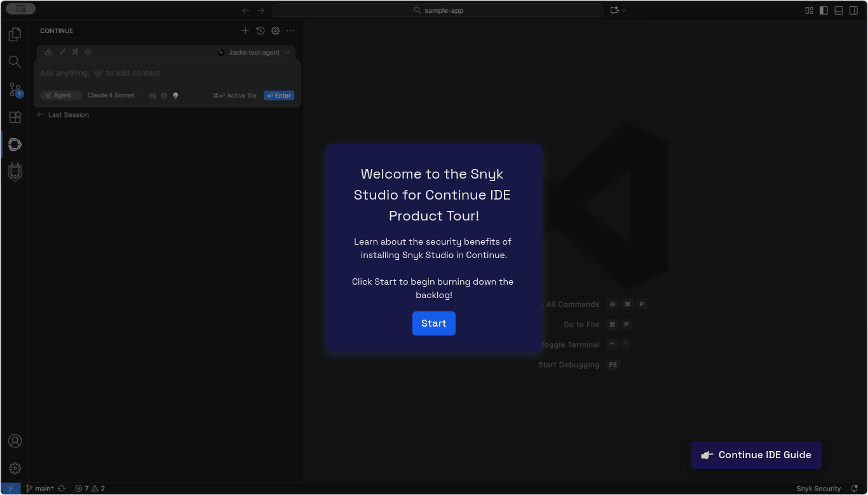The height and width of the screenshot is (495, 868).
Task: Open notifications bell in status bar
Action: click(855, 489)
